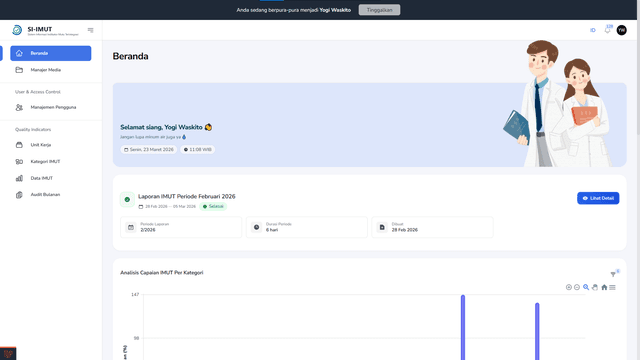Image resolution: width=640 pixels, height=360 pixels.
Task: Open Beranda in the sidebar
Action: point(51,53)
